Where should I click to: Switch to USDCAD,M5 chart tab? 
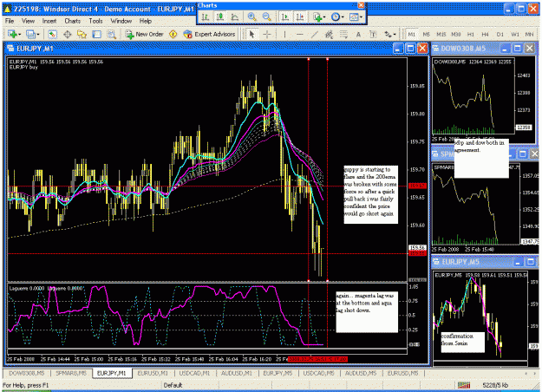click(x=319, y=373)
